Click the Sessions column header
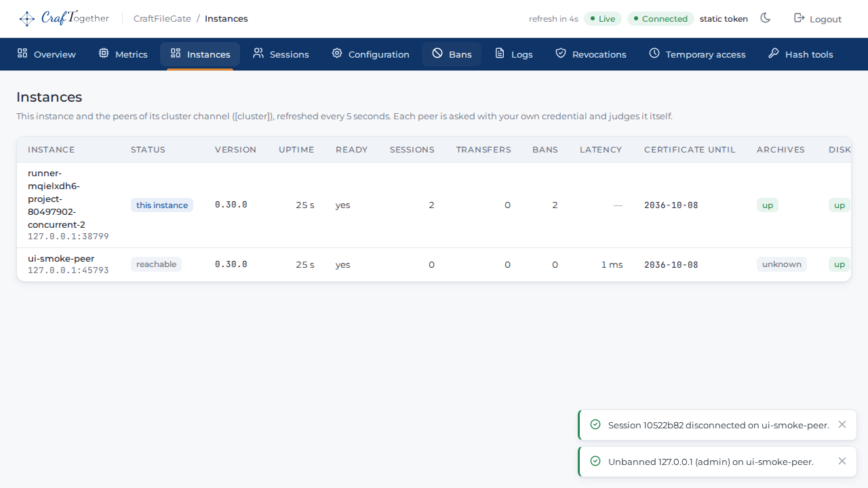 [412, 150]
